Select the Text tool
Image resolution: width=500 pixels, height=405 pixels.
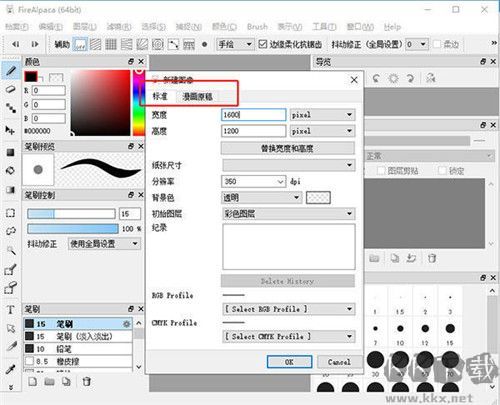point(11,310)
